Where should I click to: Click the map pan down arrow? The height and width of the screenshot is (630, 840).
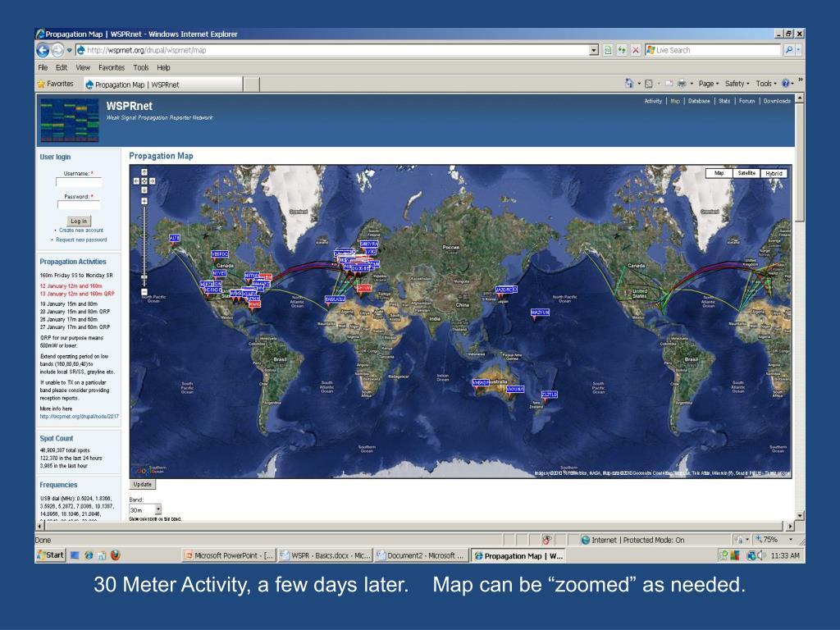[x=144, y=189]
